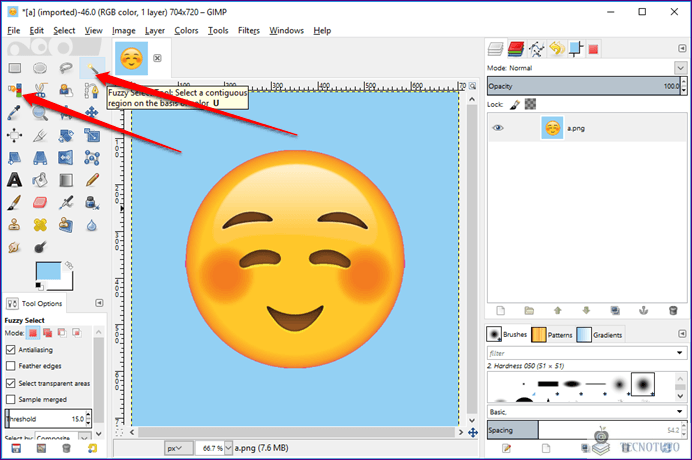The width and height of the screenshot is (692, 460).
Task: Switch to the Channels tab
Action: coord(515,49)
